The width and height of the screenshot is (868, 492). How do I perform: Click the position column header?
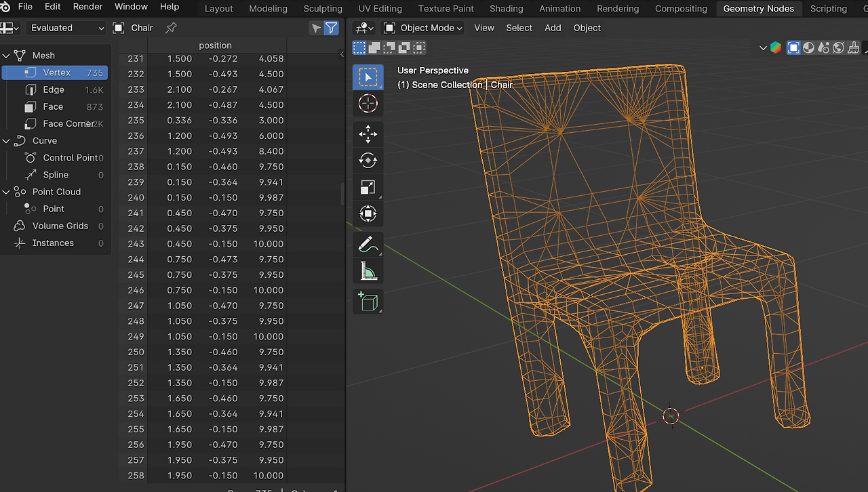(x=215, y=45)
